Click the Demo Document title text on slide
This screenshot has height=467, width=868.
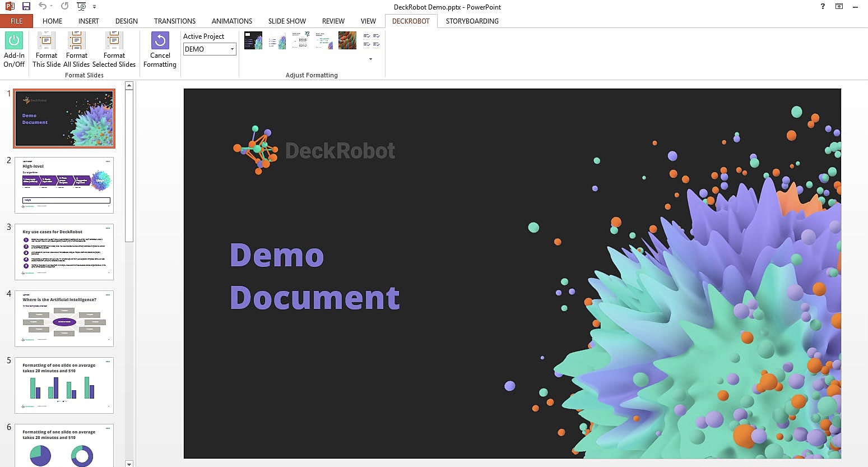[315, 276]
